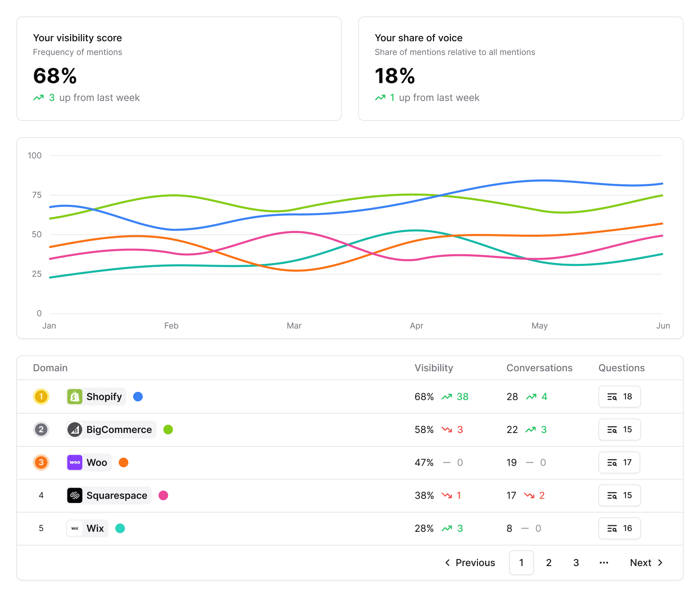Expand the pagination ellipsis for more pages
700x597 pixels.
tap(604, 562)
